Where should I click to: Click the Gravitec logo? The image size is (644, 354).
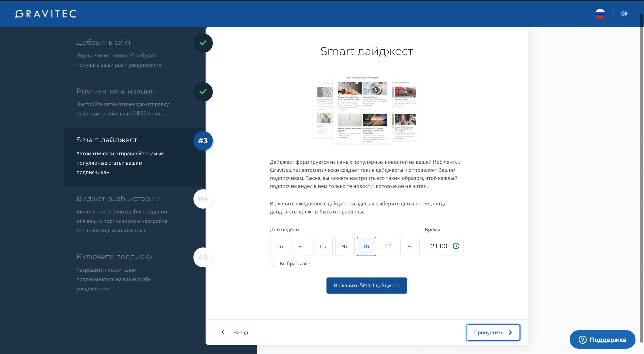pos(45,14)
